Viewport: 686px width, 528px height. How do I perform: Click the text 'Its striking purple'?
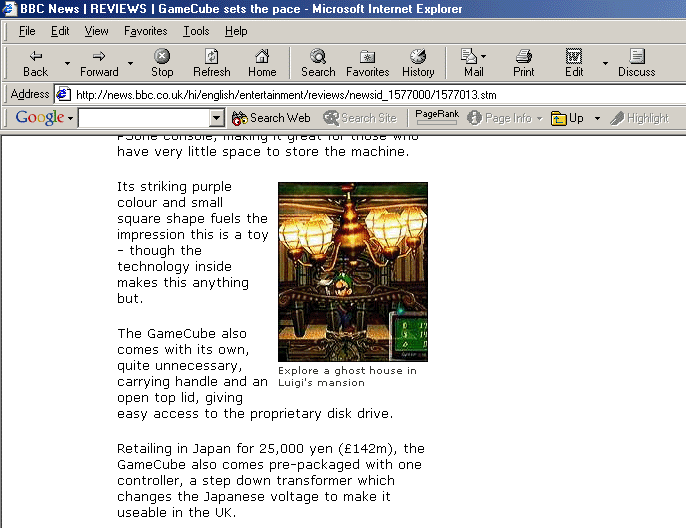point(174,187)
